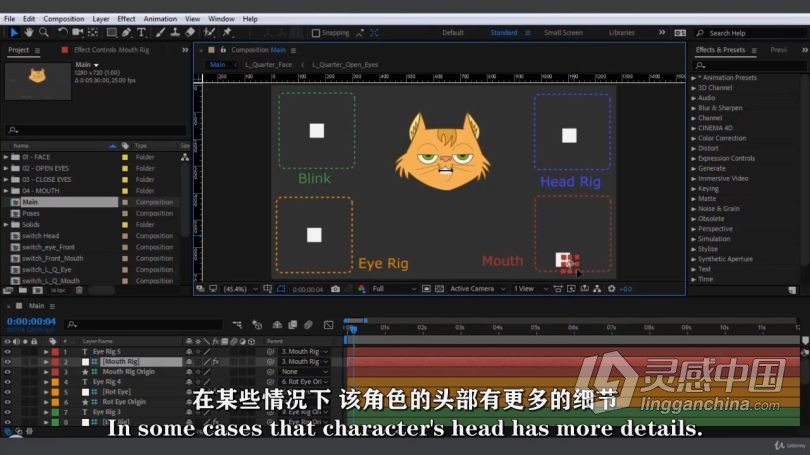
Task: Select the Roto Brush tool
Action: click(x=209, y=33)
